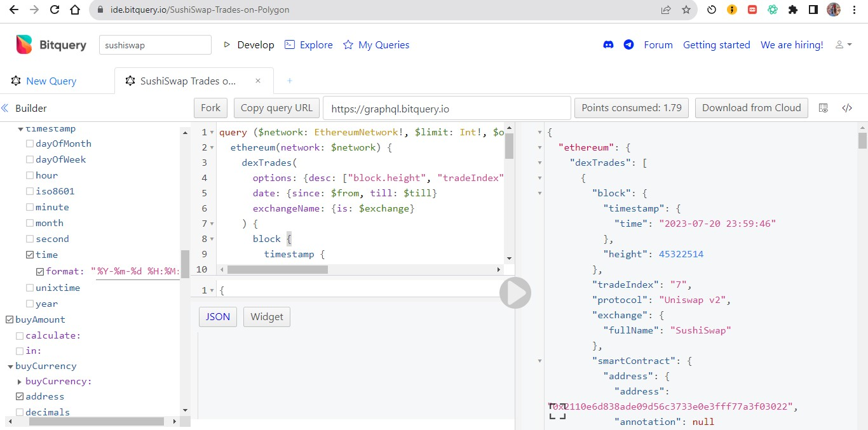Open the browser extensions puzzle icon
Screen dimensions: 868x430
click(792, 10)
